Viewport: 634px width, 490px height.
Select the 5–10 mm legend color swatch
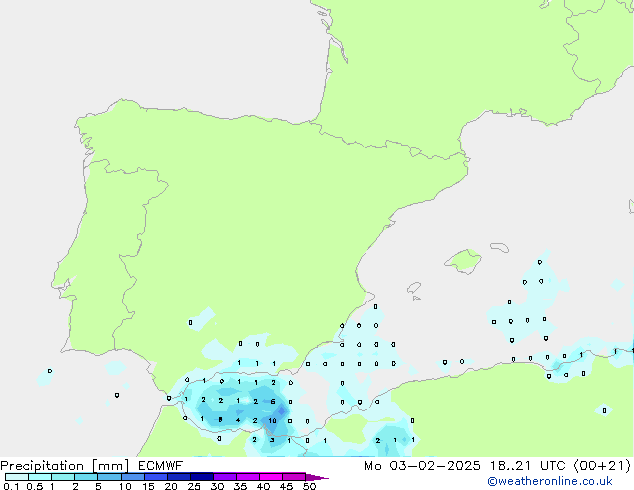[x=109, y=477]
